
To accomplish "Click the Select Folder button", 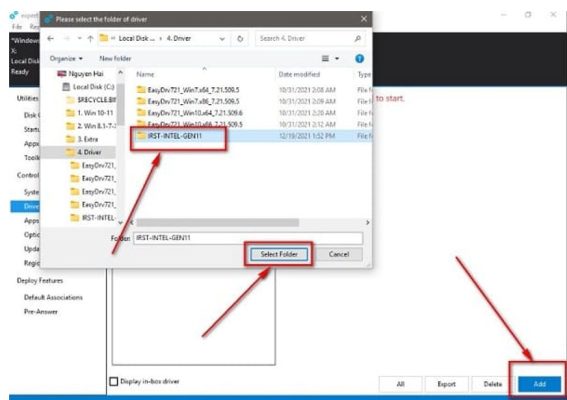I will click(279, 254).
